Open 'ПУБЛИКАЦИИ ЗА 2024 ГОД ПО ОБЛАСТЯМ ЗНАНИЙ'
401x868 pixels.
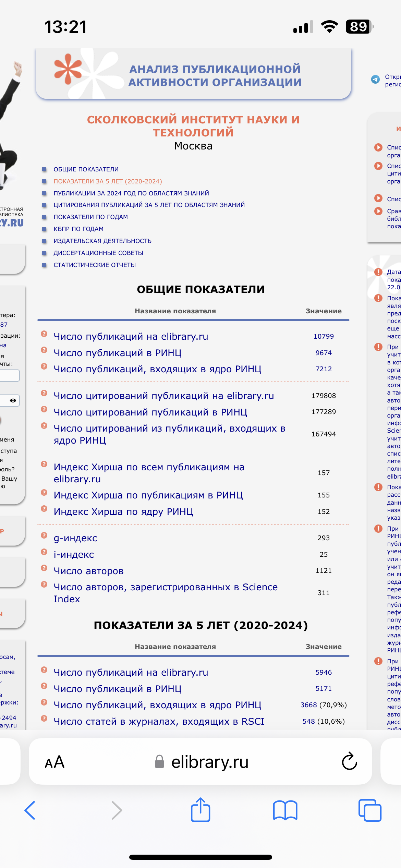pos(131,193)
